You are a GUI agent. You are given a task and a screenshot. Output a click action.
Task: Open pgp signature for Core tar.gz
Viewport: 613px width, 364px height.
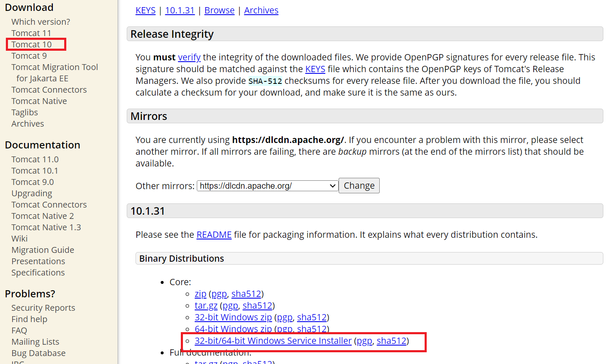pyautogui.click(x=230, y=306)
